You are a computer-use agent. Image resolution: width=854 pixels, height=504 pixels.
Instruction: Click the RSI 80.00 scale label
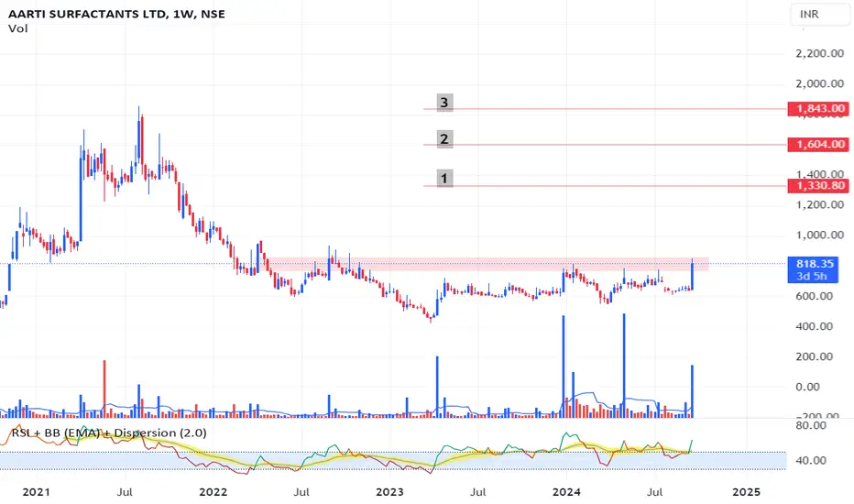coord(811,425)
